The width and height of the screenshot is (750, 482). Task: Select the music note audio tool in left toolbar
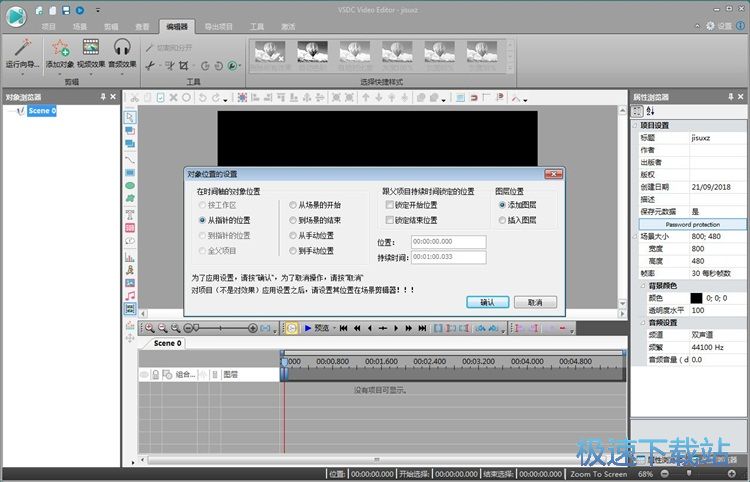pos(130,296)
